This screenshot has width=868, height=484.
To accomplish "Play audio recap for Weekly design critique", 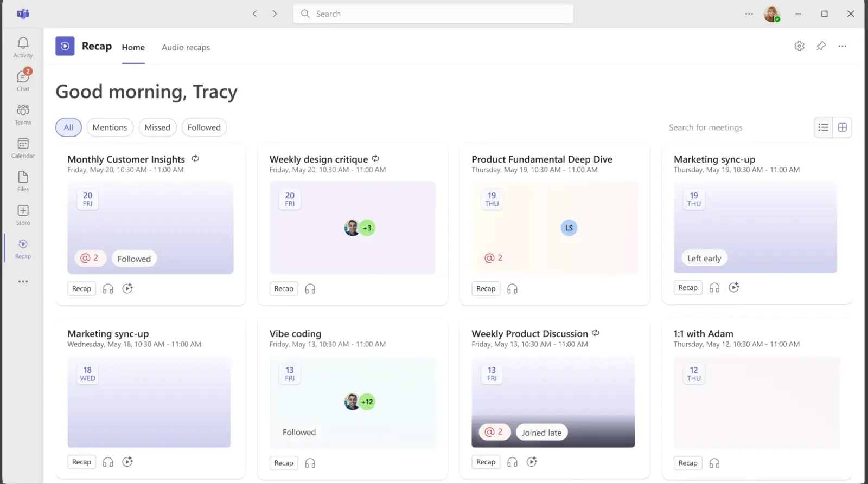I will pyautogui.click(x=310, y=289).
